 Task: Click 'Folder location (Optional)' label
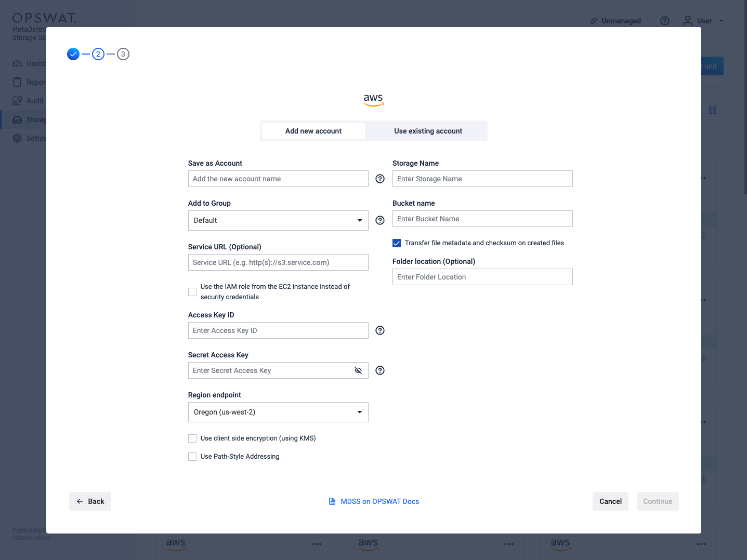pos(434,261)
